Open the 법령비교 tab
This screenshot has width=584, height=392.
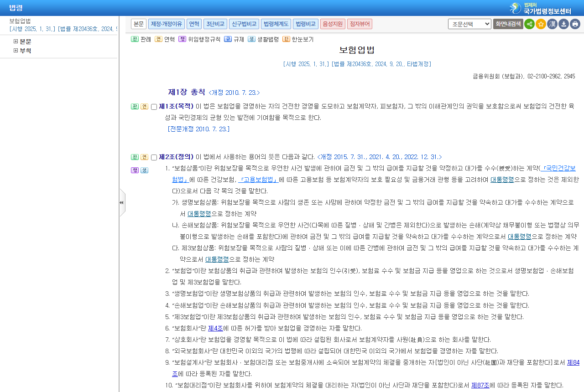tap(306, 24)
